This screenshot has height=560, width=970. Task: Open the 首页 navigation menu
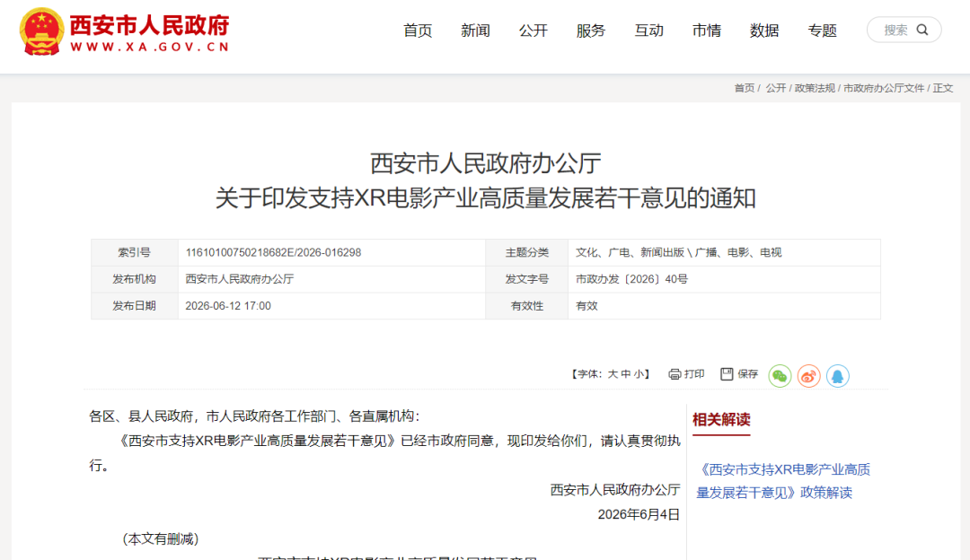click(418, 31)
